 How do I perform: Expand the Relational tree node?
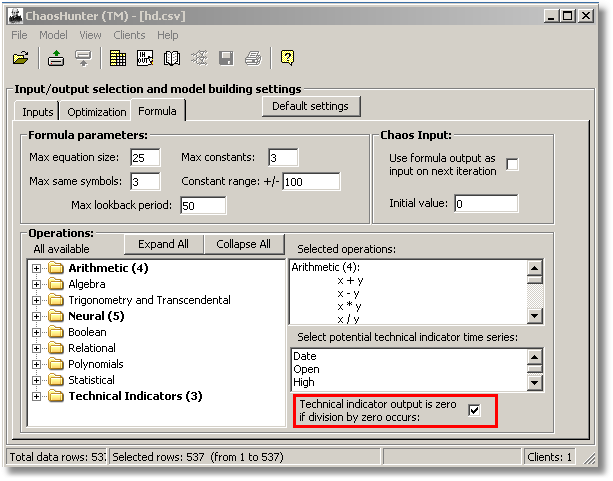36,348
